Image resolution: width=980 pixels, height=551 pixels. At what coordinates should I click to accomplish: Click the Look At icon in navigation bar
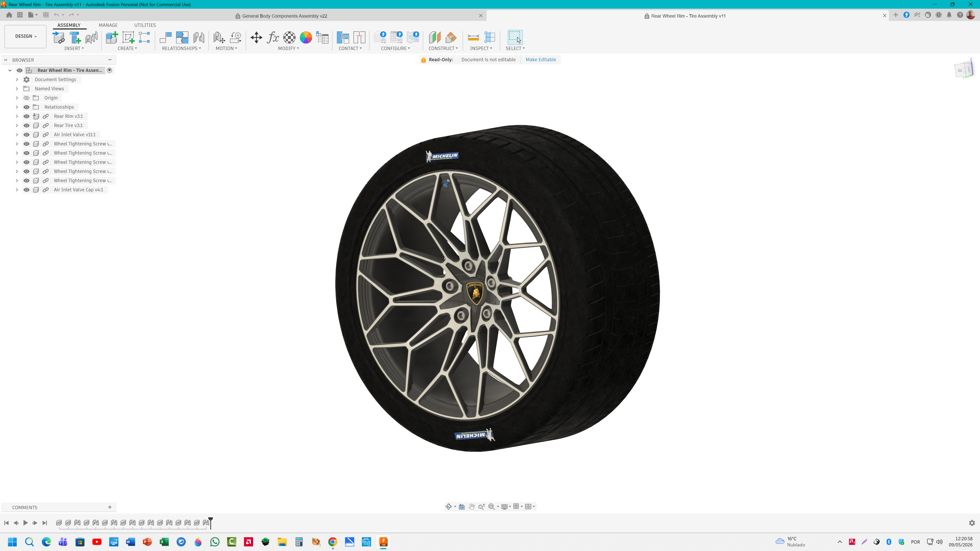click(x=461, y=507)
